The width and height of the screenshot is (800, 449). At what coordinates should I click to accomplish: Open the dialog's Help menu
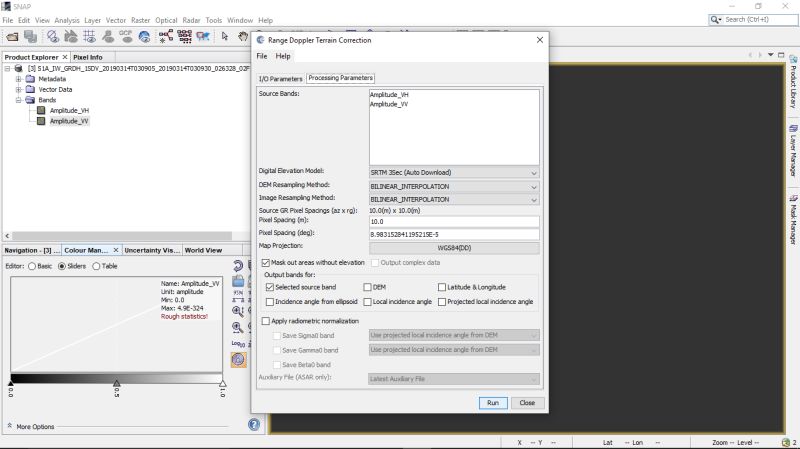click(283, 56)
